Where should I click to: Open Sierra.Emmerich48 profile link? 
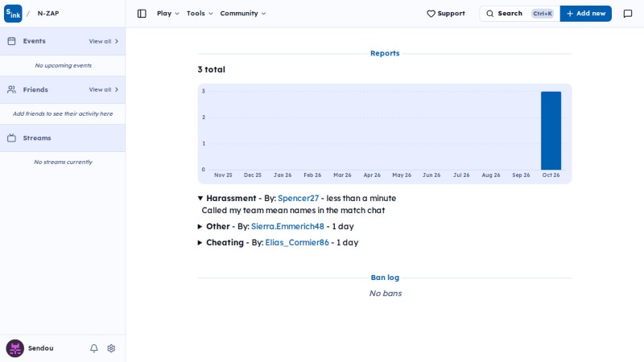pyautogui.click(x=287, y=227)
